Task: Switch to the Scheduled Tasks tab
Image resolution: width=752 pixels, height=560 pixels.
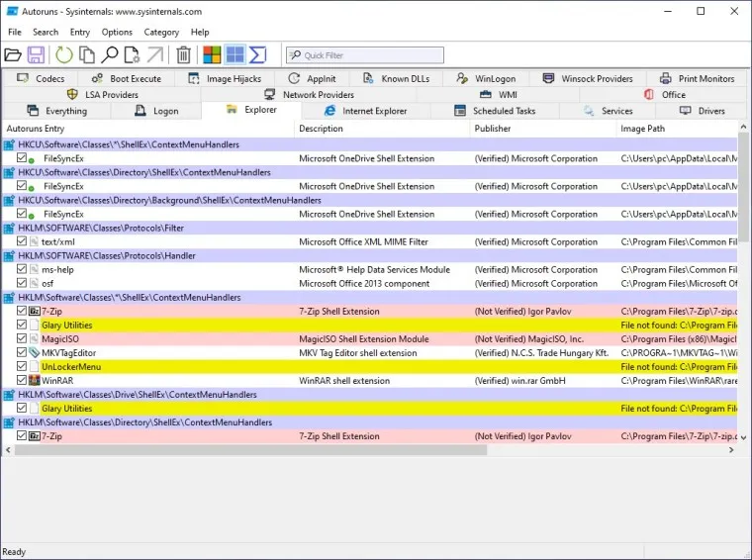Action: coord(504,111)
